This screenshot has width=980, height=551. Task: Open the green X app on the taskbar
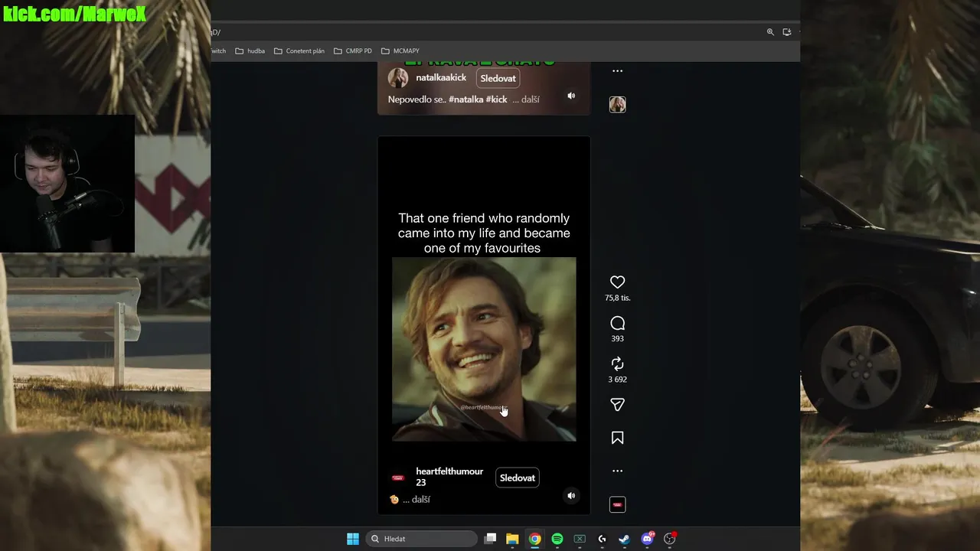tap(580, 539)
